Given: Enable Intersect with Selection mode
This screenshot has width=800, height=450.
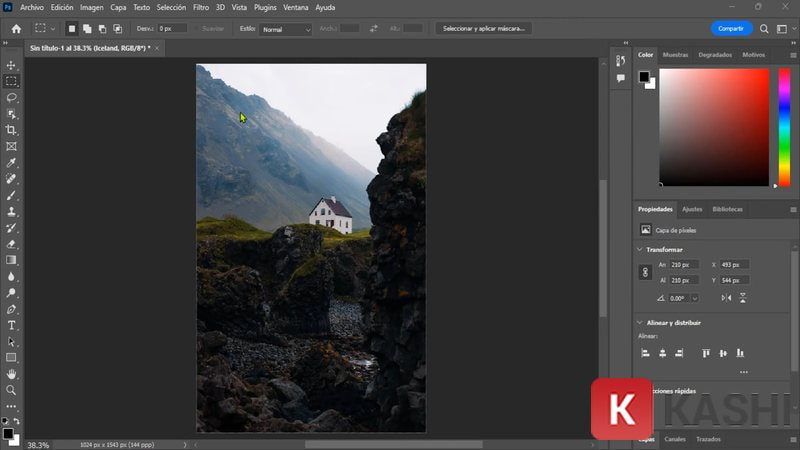Looking at the screenshot, I should (x=118, y=29).
